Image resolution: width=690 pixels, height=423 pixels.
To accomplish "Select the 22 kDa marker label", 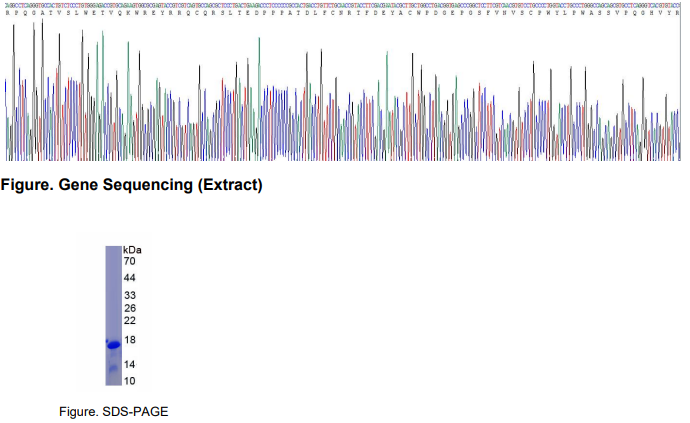I will coord(129,321).
